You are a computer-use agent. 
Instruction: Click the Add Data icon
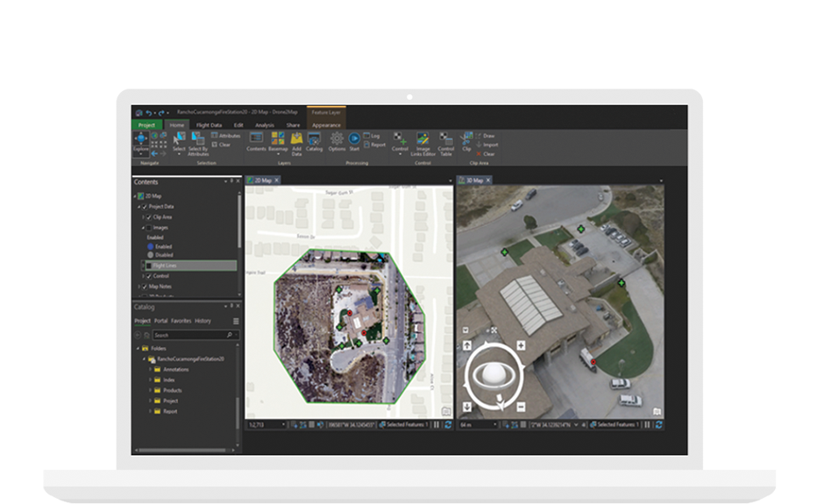coord(296,140)
